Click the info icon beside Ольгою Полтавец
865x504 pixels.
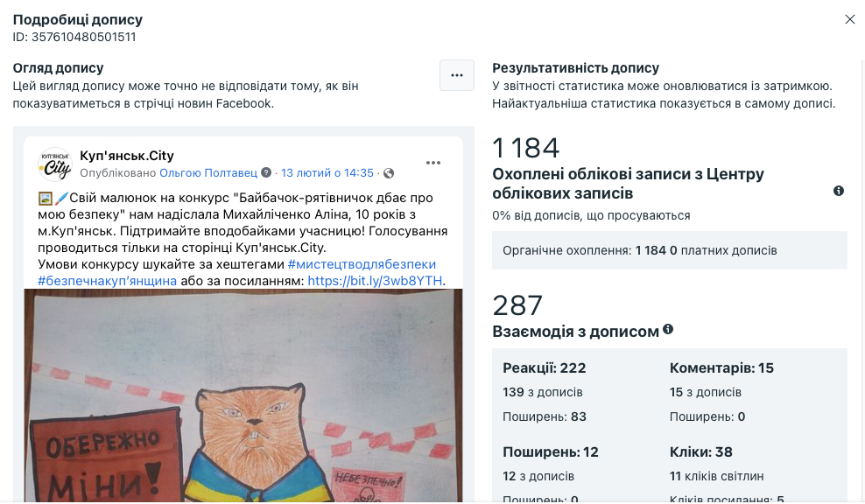click(x=266, y=172)
